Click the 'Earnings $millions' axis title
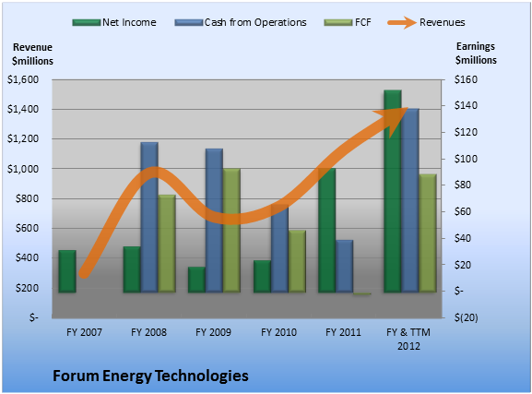532x394 pixels. (x=476, y=53)
